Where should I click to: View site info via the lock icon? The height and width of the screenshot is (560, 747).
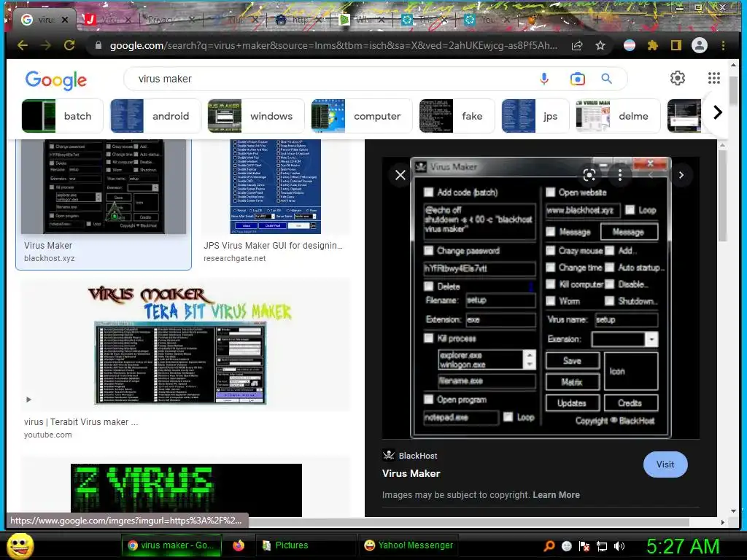[98, 46]
